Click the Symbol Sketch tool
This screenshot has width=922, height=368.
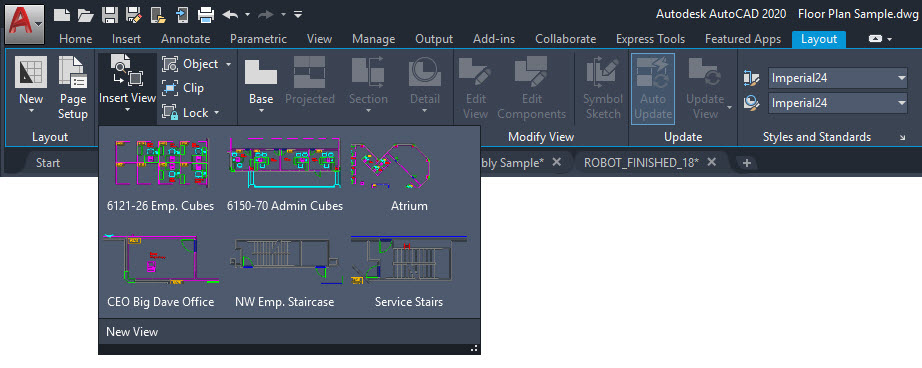tap(602, 88)
